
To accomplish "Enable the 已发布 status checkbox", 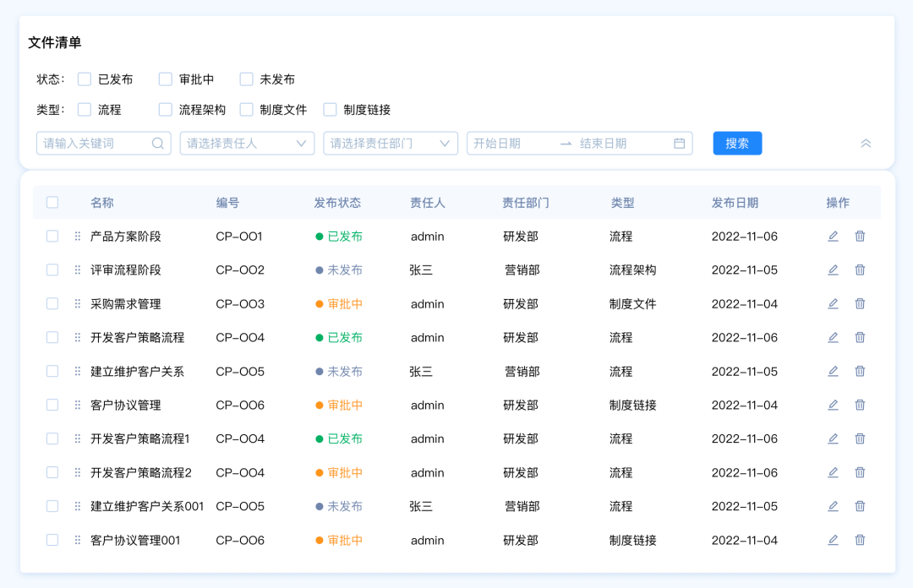I will 85,79.
